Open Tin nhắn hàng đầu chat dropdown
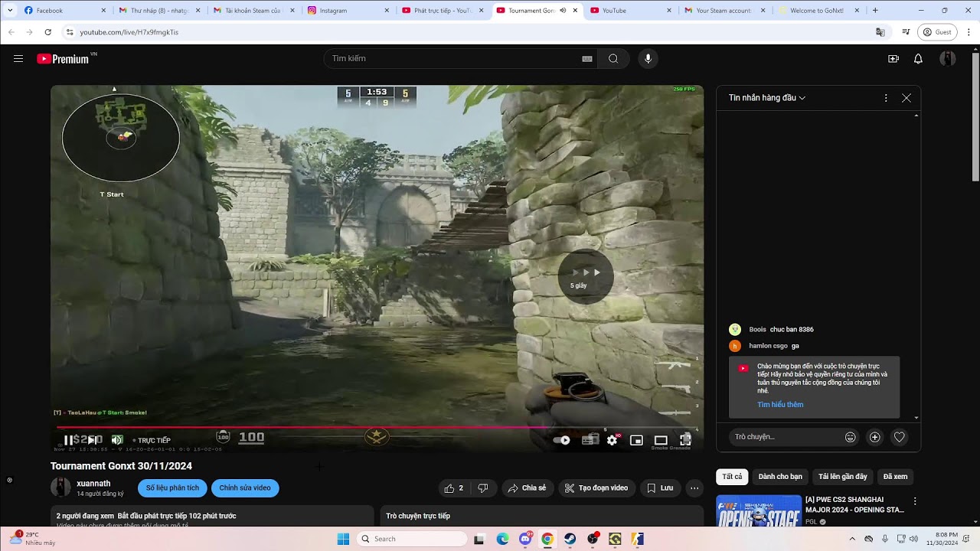The image size is (980, 551). pos(767,98)
